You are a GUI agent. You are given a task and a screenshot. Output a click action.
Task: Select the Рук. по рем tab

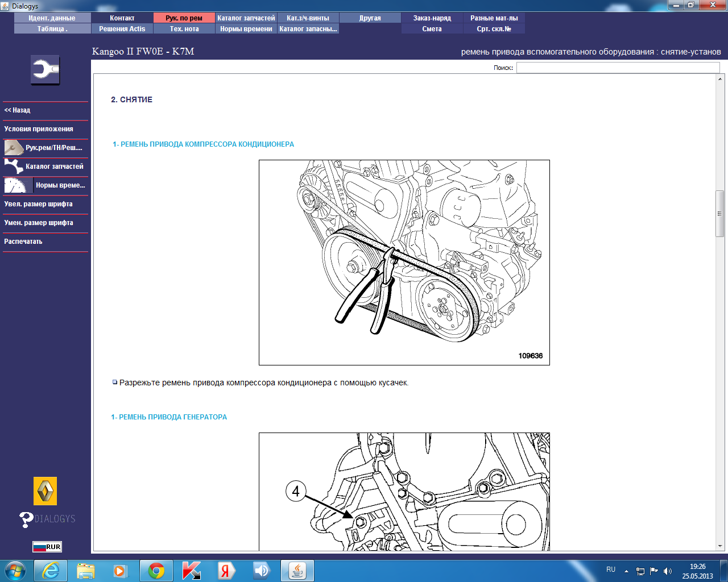click(x=184, y=18)
